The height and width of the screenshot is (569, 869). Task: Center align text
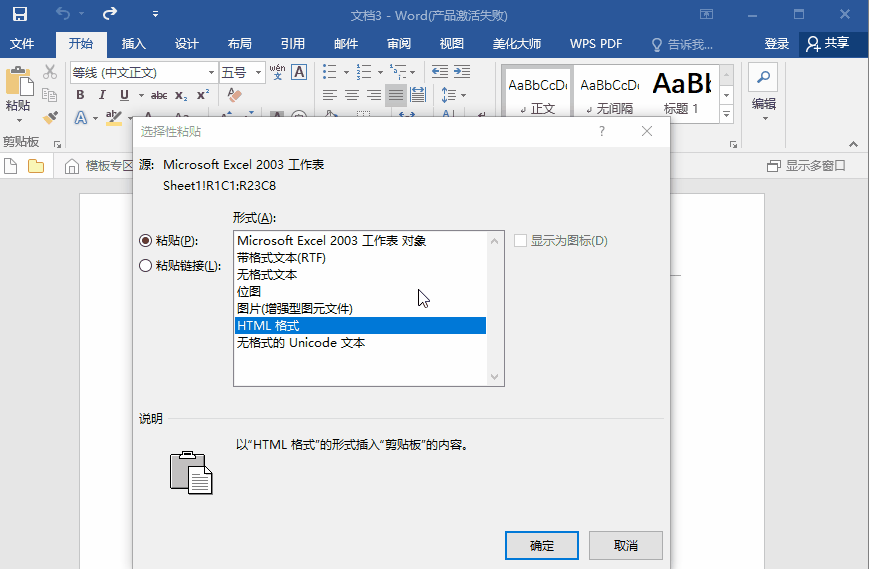click(x=352, y=95)
